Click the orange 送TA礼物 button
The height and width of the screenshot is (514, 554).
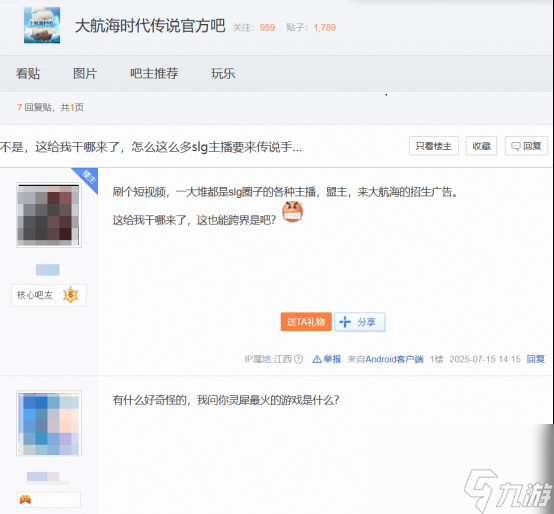click(x=306, y=322)
